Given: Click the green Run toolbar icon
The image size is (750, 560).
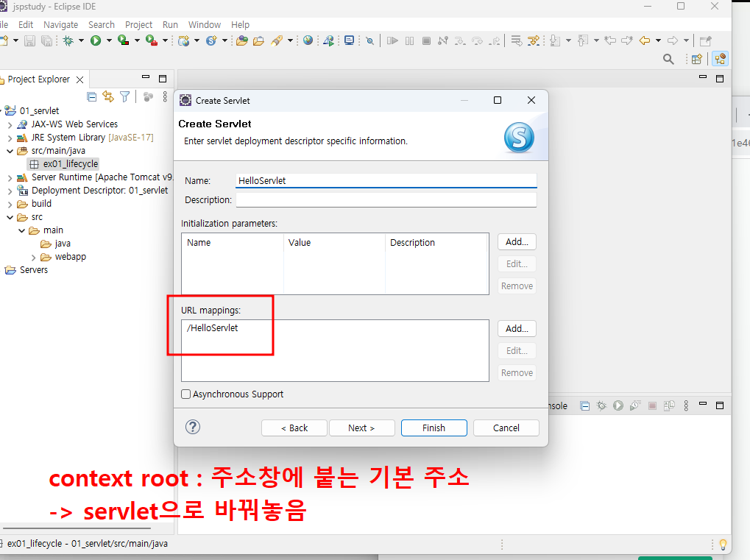Looking at the screenshot, I should [96, 41].
